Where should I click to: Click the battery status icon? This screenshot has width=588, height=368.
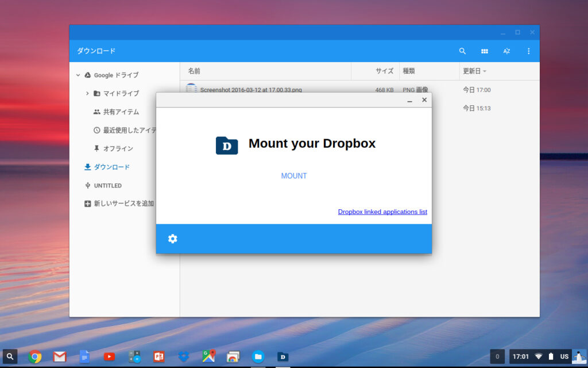[x=551, y=356]
